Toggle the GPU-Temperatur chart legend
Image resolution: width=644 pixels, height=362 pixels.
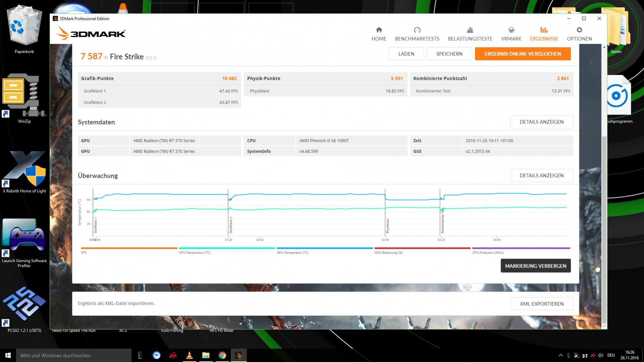(x=324, y=250)
